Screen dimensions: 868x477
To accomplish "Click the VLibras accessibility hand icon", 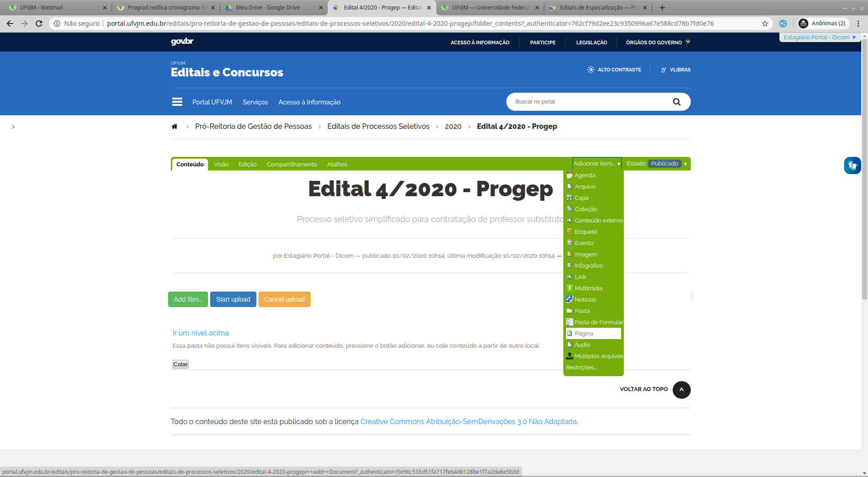I will [852, 165].
